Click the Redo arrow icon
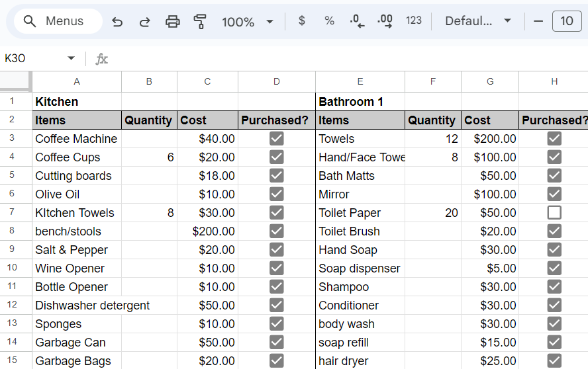Screen dimensions: 588x369 point(145,22)
